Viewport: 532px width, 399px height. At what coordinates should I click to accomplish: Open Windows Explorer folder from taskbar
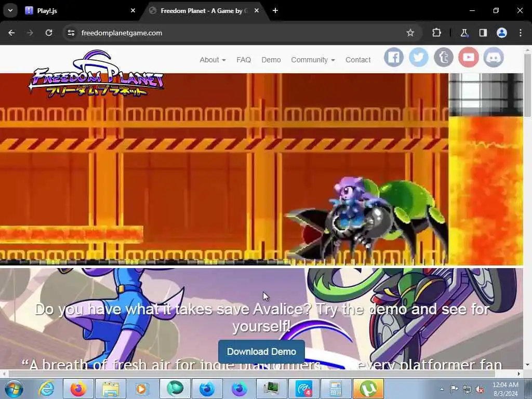click(x=111, y=389)
